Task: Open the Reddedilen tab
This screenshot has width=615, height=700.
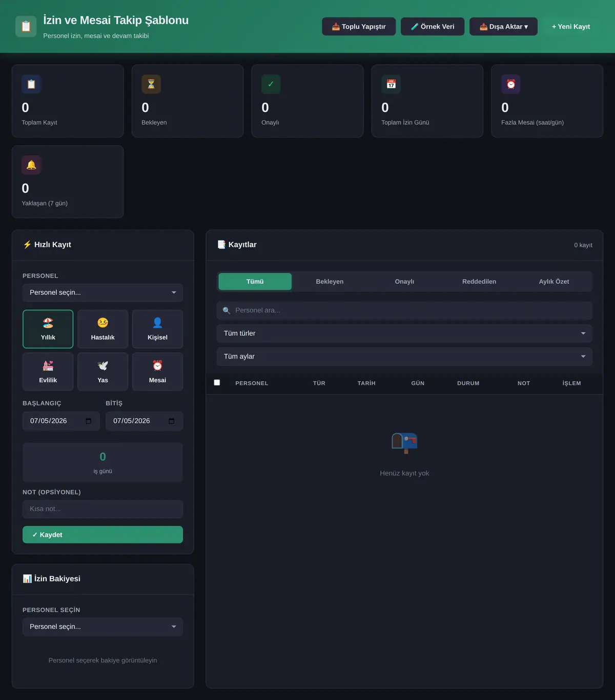Action: tap(479, 282)
